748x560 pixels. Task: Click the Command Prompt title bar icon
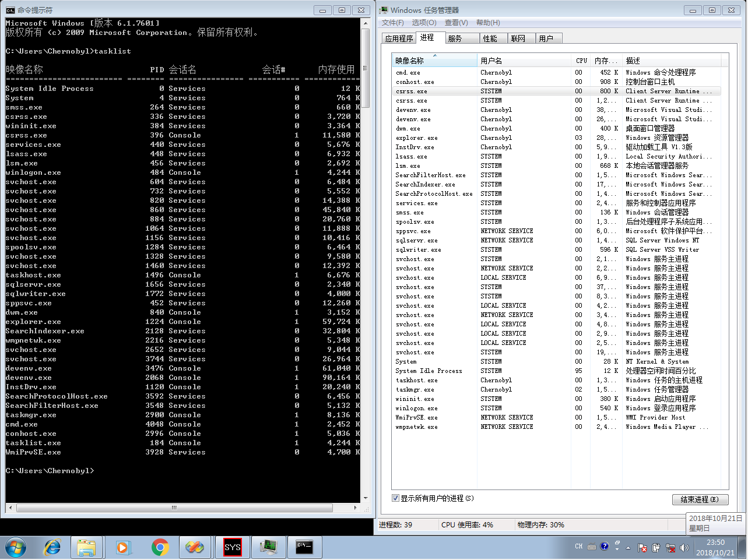tap(10, 10)
